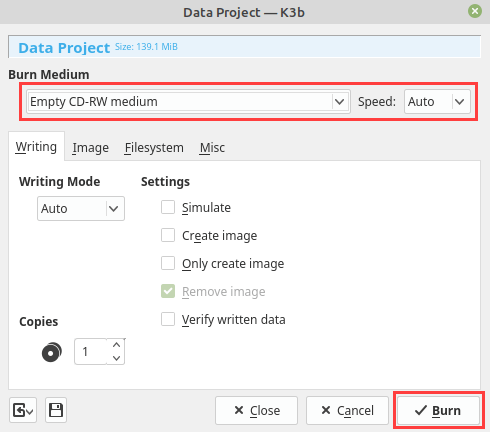Switch to the Image tab

[x=91, y=147]
